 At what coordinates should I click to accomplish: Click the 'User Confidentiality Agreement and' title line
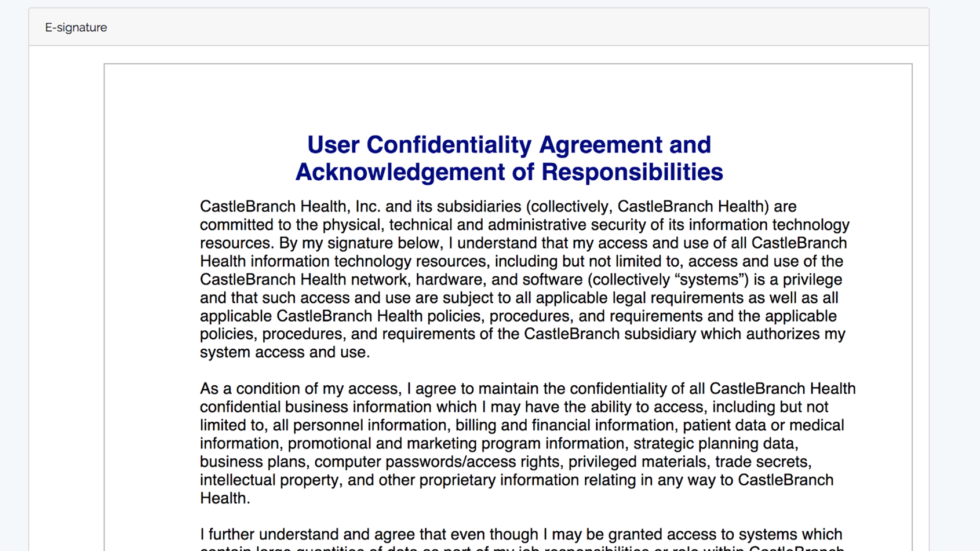point(509,145)
